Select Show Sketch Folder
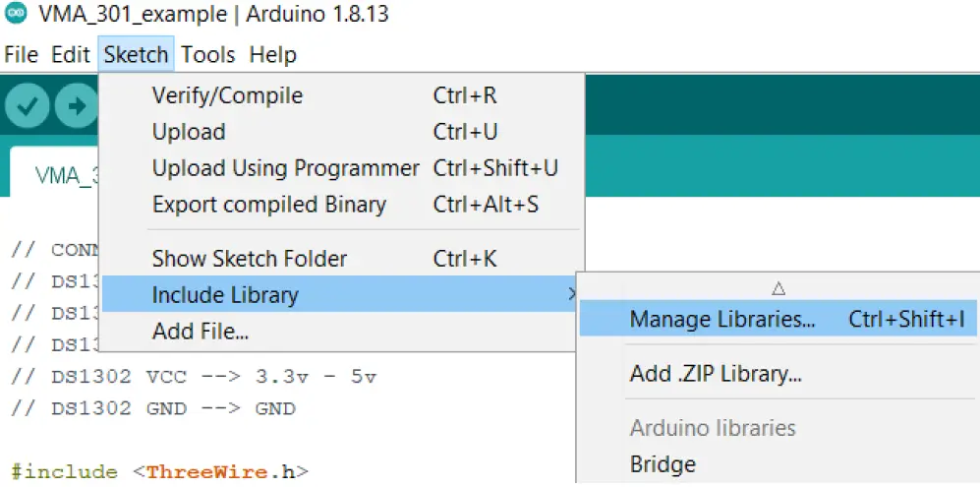 pos(249,260)
